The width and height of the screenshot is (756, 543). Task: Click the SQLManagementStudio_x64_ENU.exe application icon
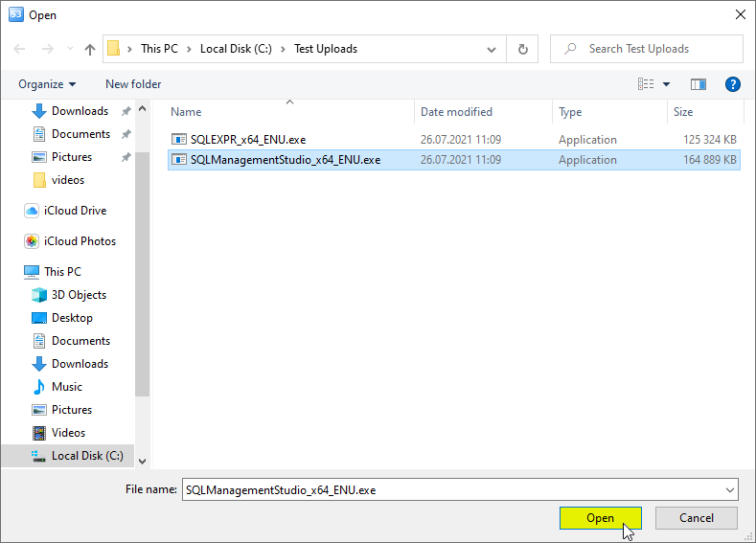[x=179, y=160]
